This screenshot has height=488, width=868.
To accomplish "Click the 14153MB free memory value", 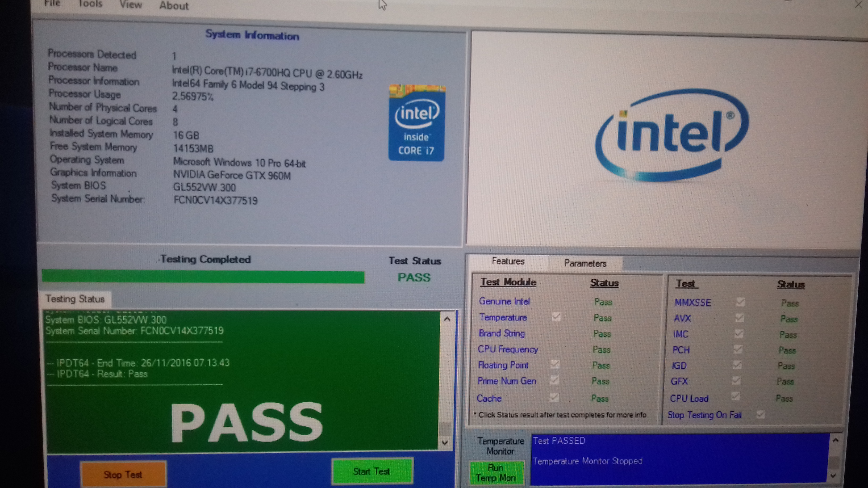I will point(193,149).
